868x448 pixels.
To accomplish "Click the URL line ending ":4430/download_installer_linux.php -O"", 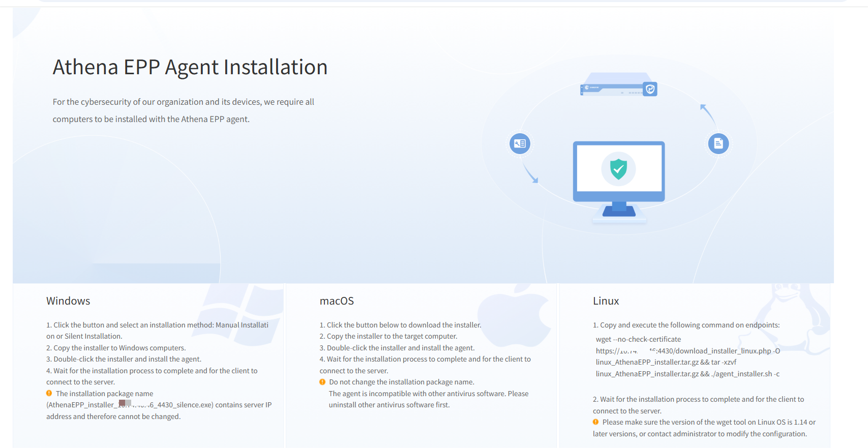I will point(688,351).
